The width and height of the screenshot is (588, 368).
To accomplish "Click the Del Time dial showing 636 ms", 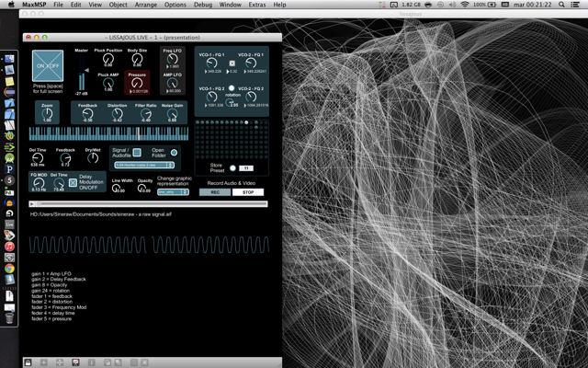I will point(38,157).
